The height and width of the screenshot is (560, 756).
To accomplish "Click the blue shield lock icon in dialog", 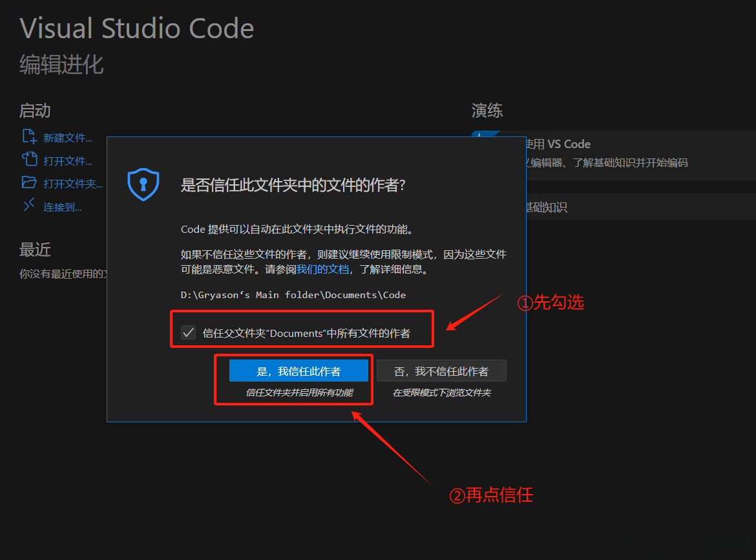I will point(143,184).
